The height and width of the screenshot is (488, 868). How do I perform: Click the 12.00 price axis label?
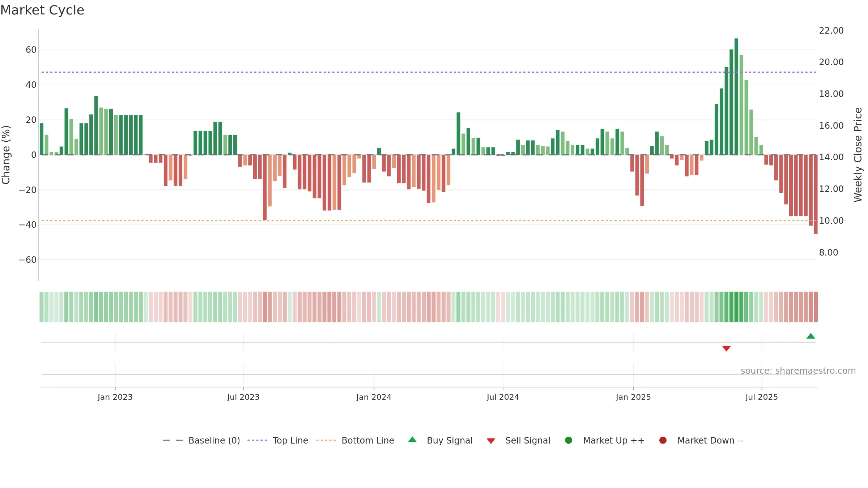(x=831, y=189)
